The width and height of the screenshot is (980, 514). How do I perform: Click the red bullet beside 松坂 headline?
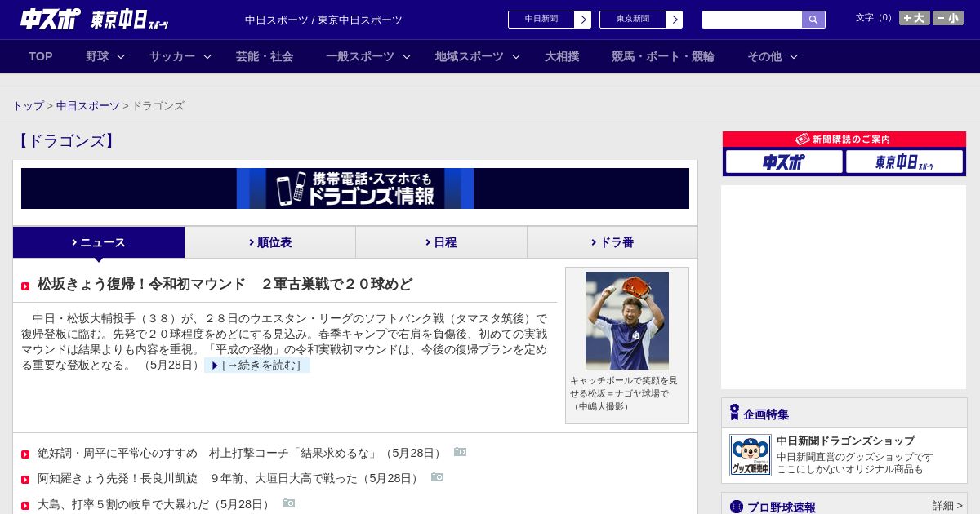point(25,286)
